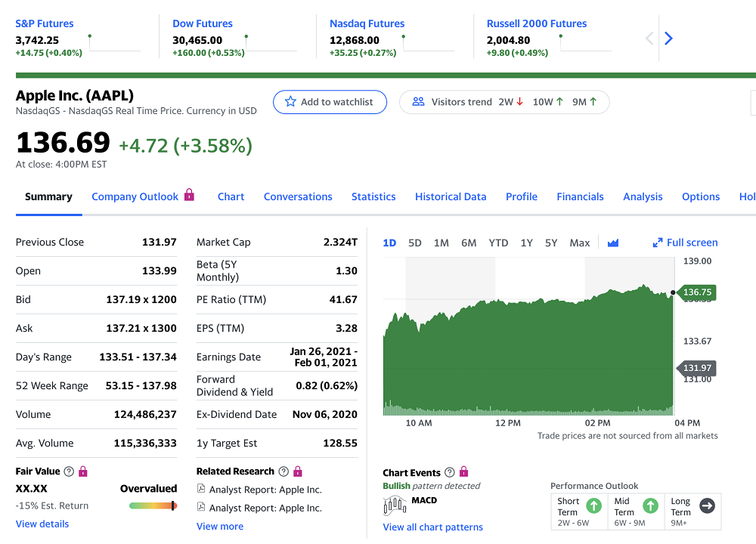Switch to the Chart tab
The height and width of the screenshot is (544, 756).
[x=231, y=196]
